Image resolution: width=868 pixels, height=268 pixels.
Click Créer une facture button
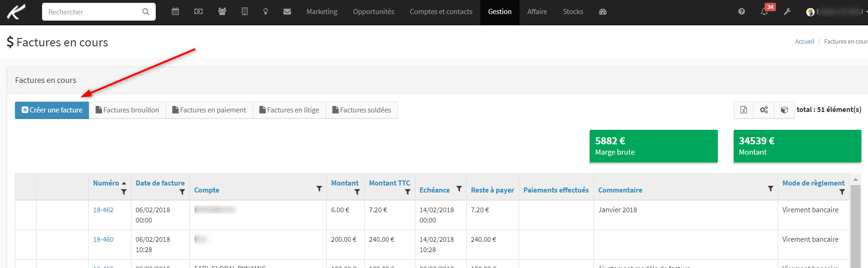click(52, 110)
